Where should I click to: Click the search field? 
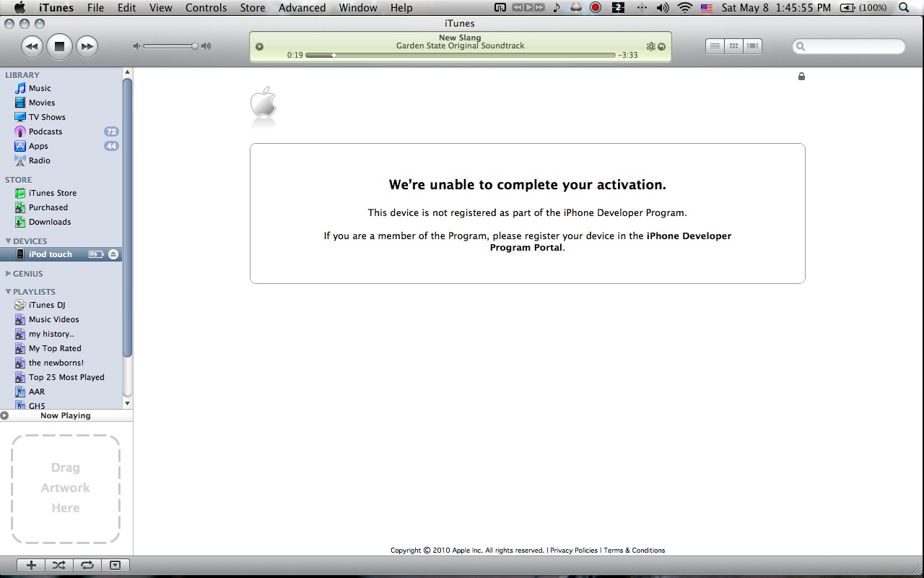[849, 46]
